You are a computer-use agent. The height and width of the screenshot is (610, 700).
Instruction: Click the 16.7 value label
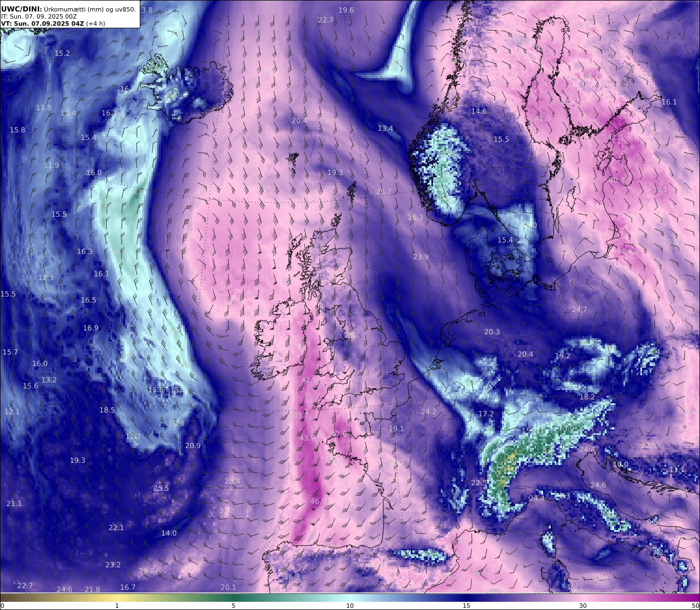point(128,588)
